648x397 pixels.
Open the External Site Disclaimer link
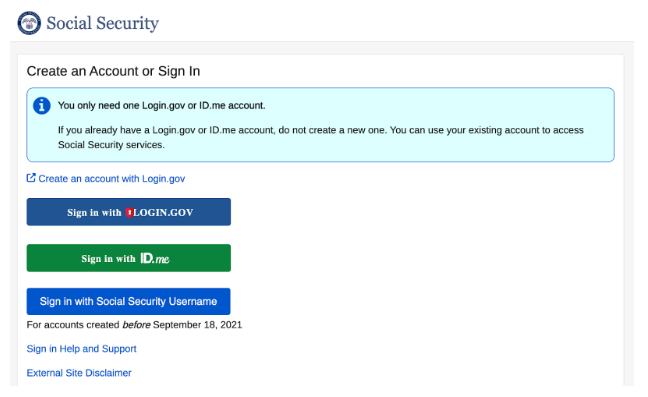(x=79, y=373)
